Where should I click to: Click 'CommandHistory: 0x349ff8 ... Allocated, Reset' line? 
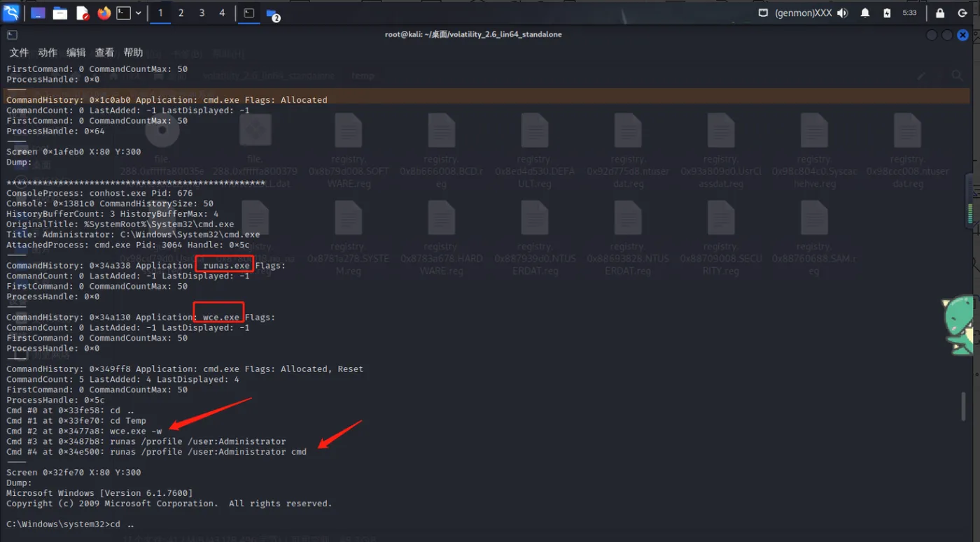point(185,369)
